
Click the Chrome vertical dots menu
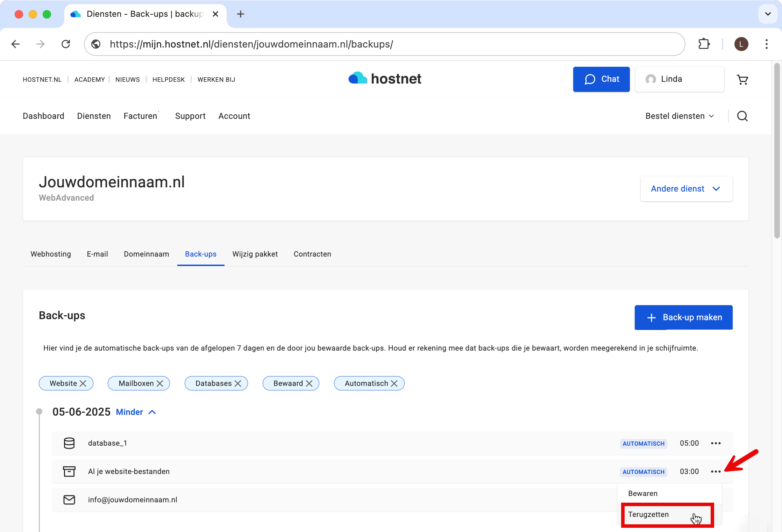(x=766, y=44)
